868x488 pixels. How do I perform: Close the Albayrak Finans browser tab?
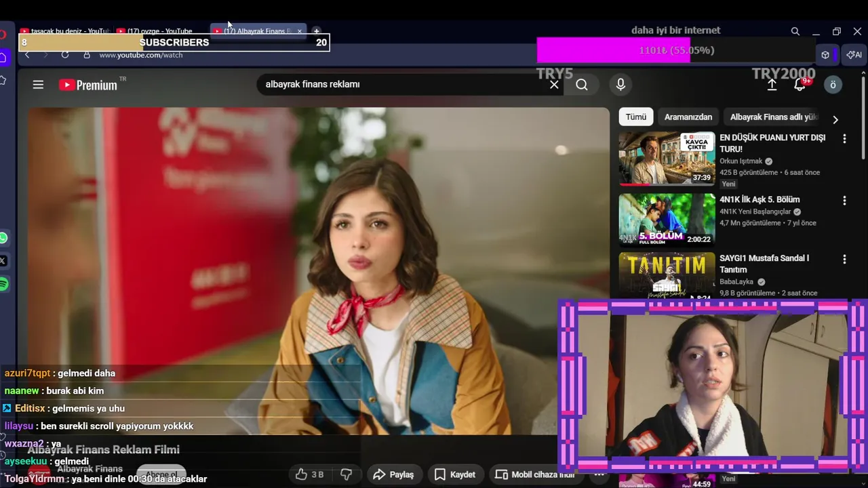click(x=299, y=31)
